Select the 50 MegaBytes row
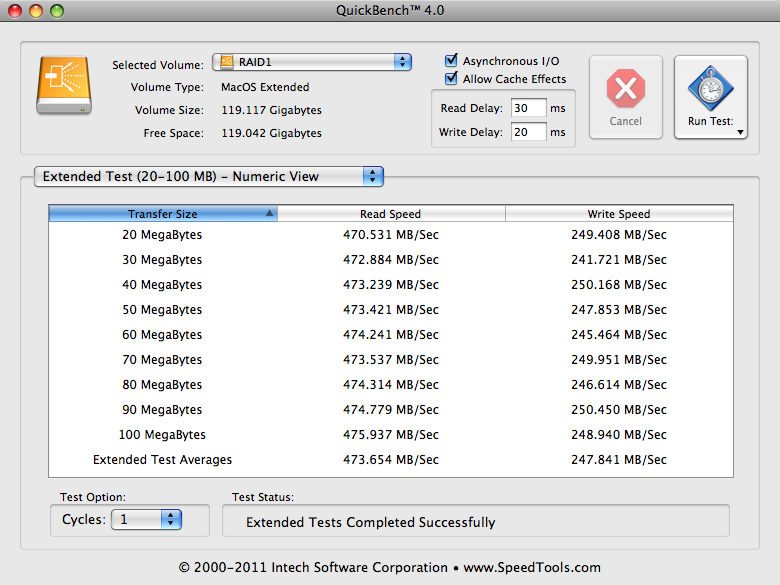This screenshot has width=780, height=585. pyautogui.click(x=391, y=309)
